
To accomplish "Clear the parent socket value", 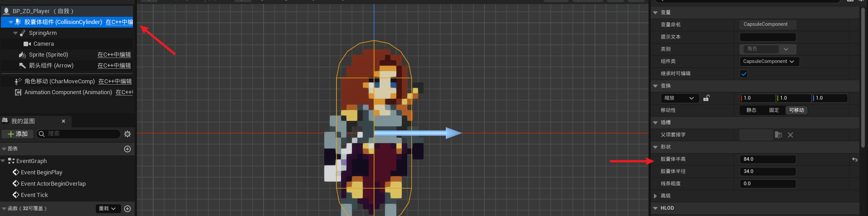I will 790,135.
